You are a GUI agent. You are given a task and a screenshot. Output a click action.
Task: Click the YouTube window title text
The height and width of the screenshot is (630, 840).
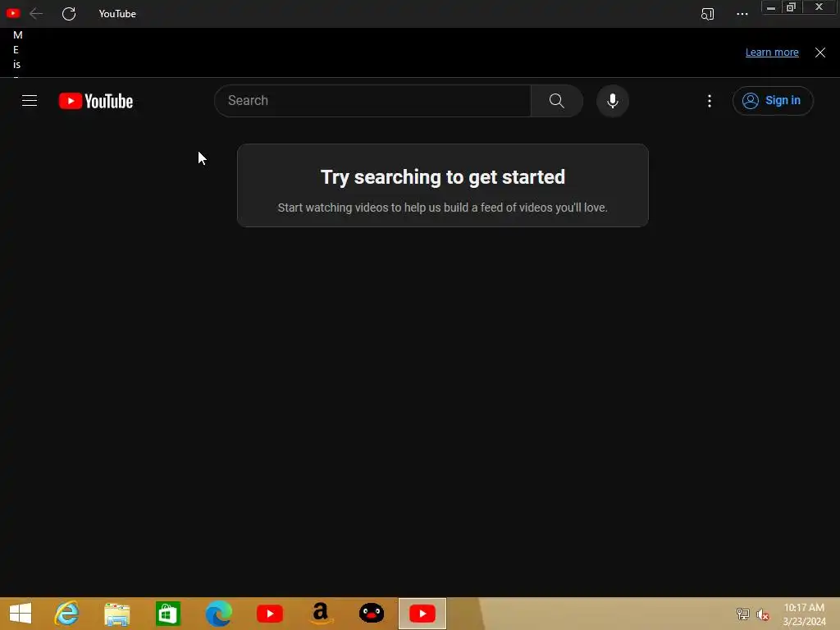[117, 14]
